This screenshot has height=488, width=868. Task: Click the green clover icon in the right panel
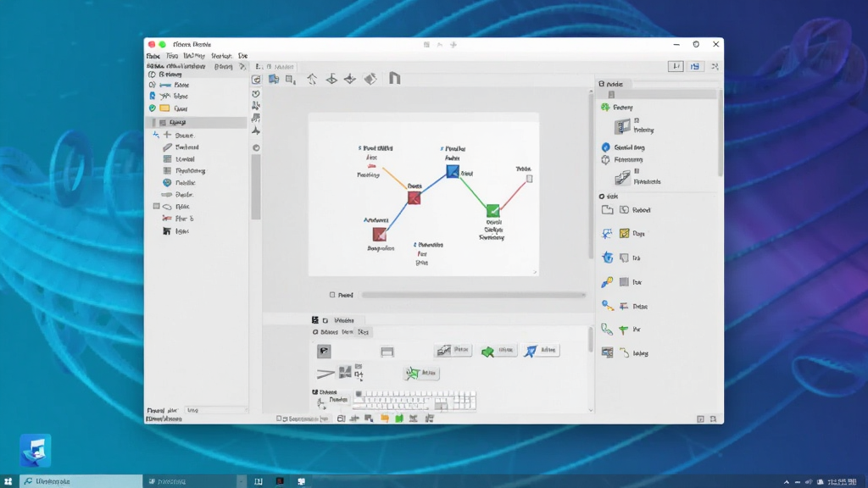pos(605,108)
